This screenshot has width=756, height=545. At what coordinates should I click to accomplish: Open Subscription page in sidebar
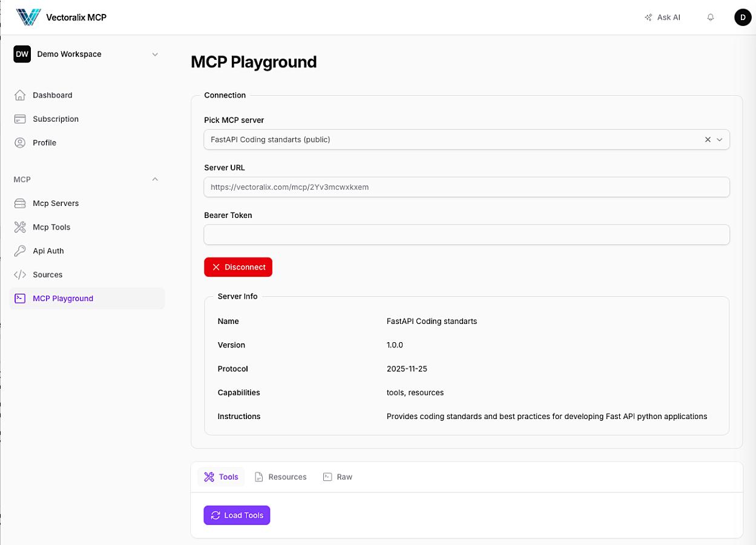pyautogui.click(x=87, y=119)
